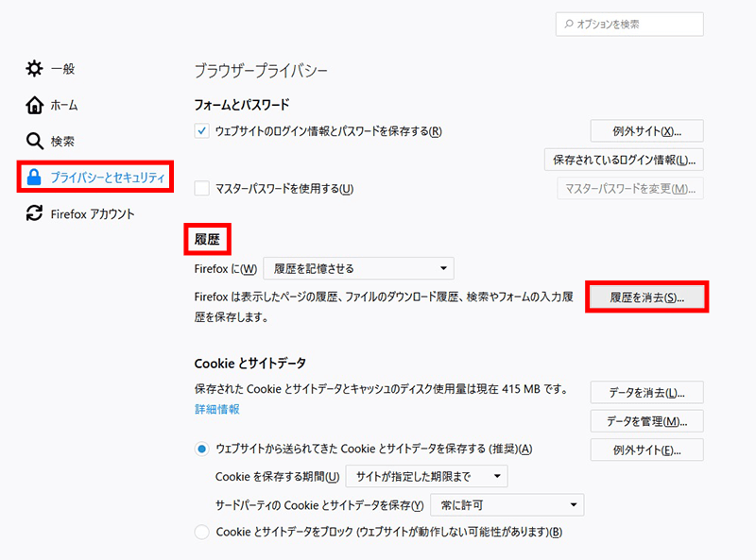Open 保存されているログイン情報(L)... button
Viewport: 756px width, 560px height.
[x=624, y=160]
